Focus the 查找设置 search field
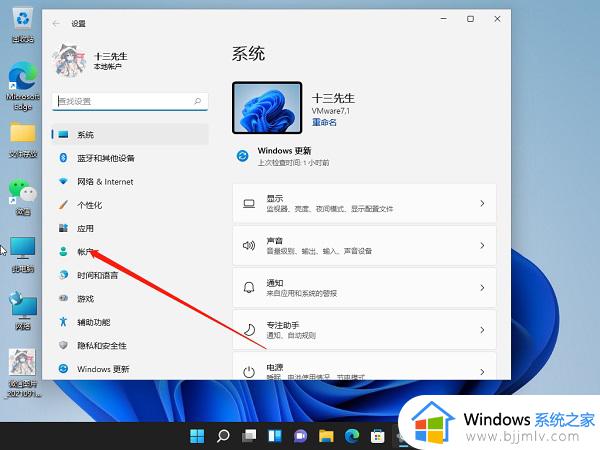The height and width of the screenshot is (450, 600). (130, 101)
